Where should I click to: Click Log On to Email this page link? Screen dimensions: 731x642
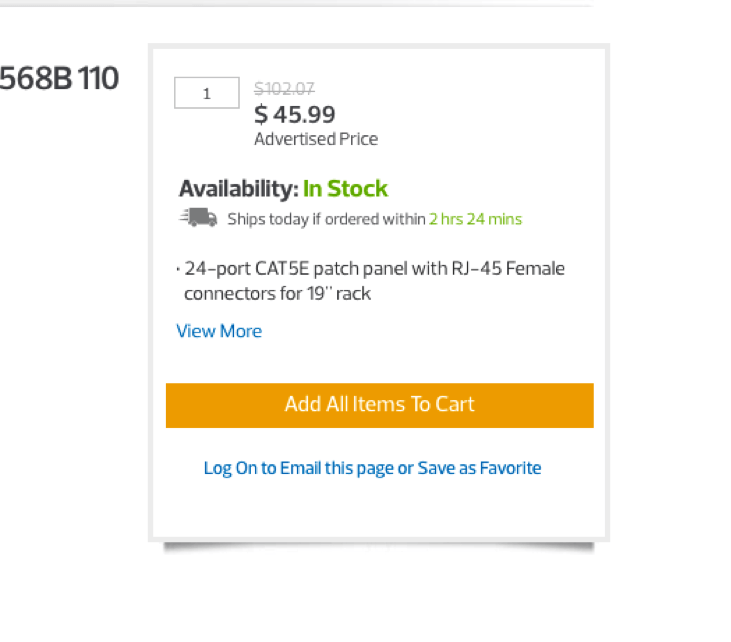pyautogui.click(x=298, y=468)
